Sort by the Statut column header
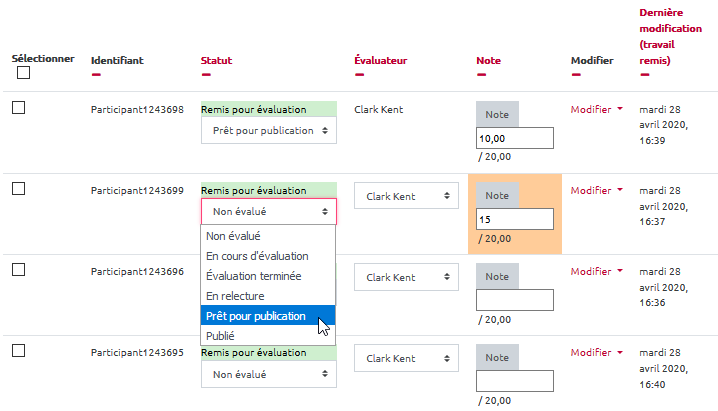 (x=216, y=61)
